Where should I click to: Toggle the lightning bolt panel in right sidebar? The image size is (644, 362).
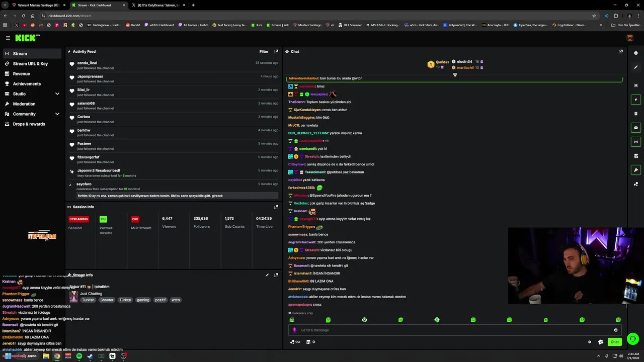point(636,100)
